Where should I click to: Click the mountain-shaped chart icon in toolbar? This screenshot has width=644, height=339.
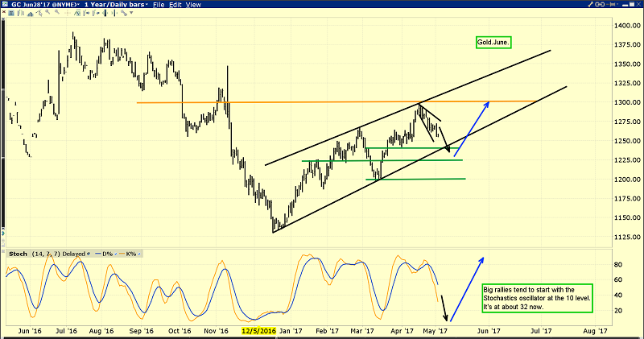(30, 14)
